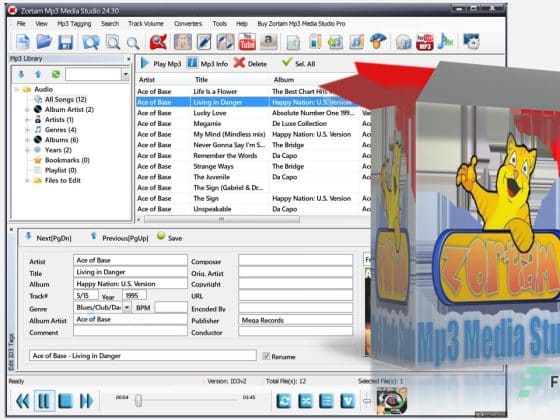
Task: Expand the Years (2) node
Action: (27, 150)
